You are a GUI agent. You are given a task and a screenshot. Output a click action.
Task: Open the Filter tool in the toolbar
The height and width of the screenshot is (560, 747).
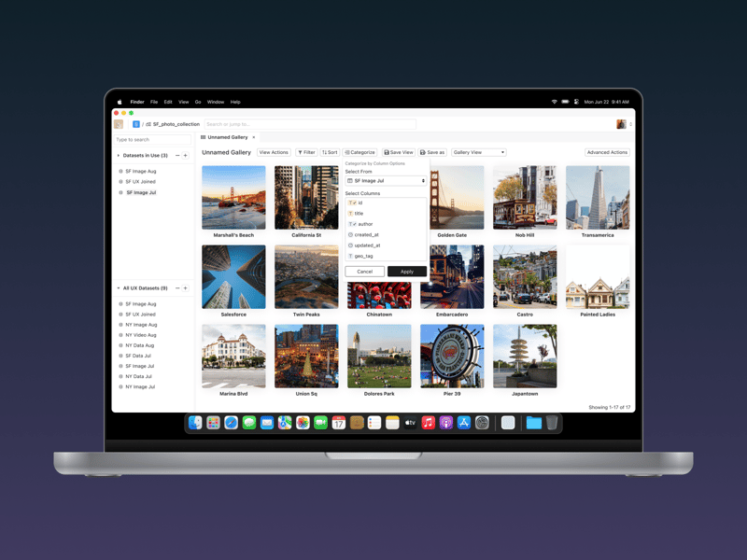(x=306, y=152)
